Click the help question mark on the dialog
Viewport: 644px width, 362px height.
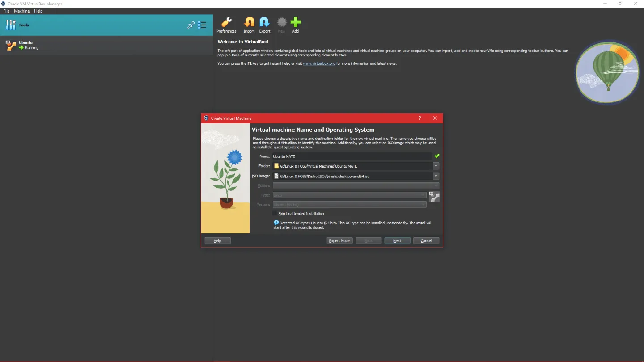(x=419, y=118)
